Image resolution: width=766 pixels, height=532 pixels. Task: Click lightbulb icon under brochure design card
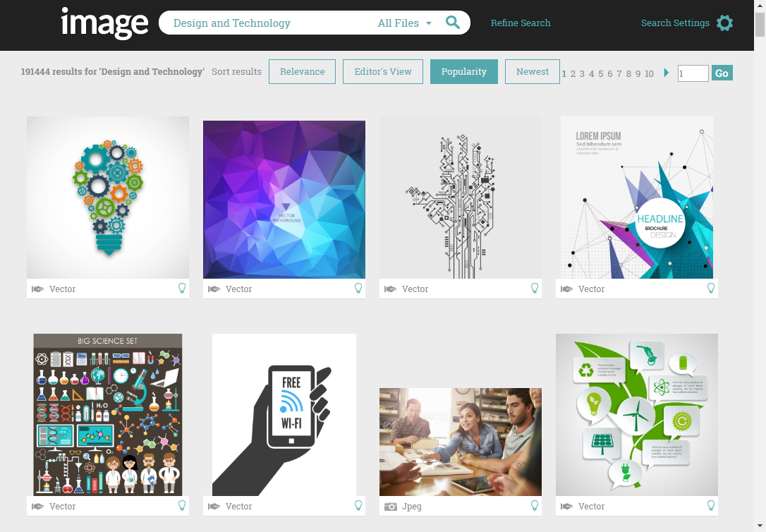(x=711, y=289)
